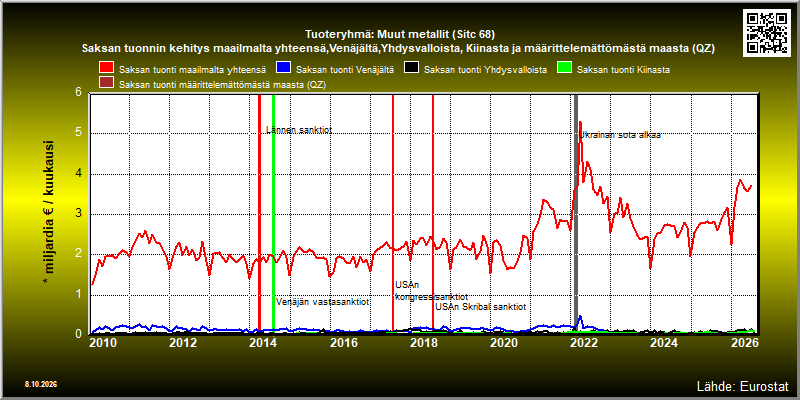Click the x-axis year 2014
Image resolution: width=800 pixels, height=400 pixels.
click(263, 343)
